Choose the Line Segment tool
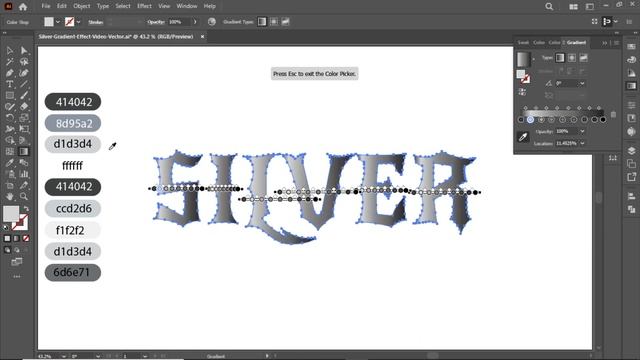The image size is (640, 360). [x=24, y=84]
